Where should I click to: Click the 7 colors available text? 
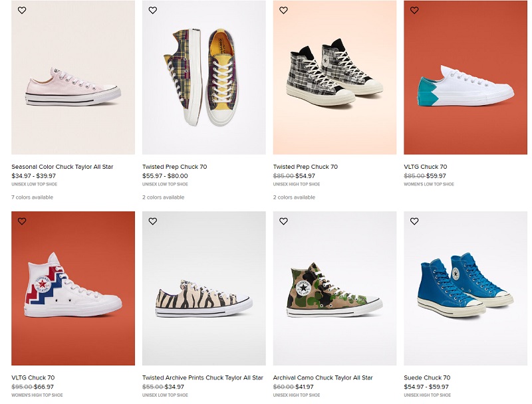pyautogui.click(x=32, y=197)
